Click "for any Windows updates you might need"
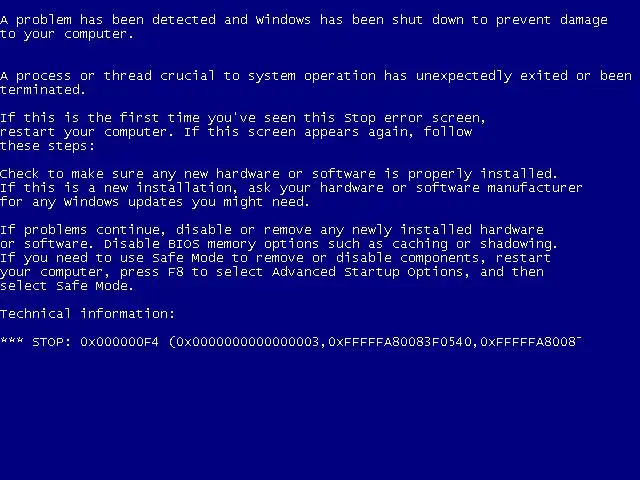 pyautogui.click(x=155, y=202)
